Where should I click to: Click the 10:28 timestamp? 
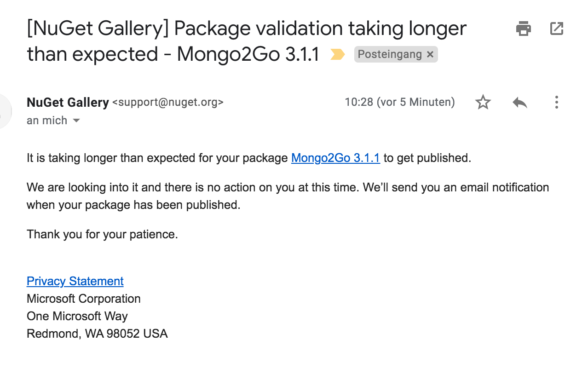click(x=399, y=102)
